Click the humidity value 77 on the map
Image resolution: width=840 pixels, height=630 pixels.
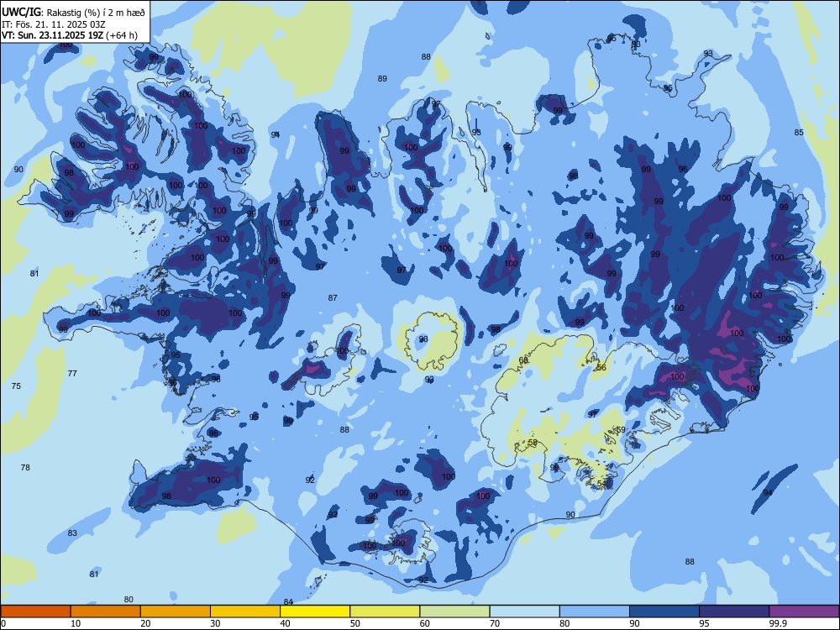[72, 374]
